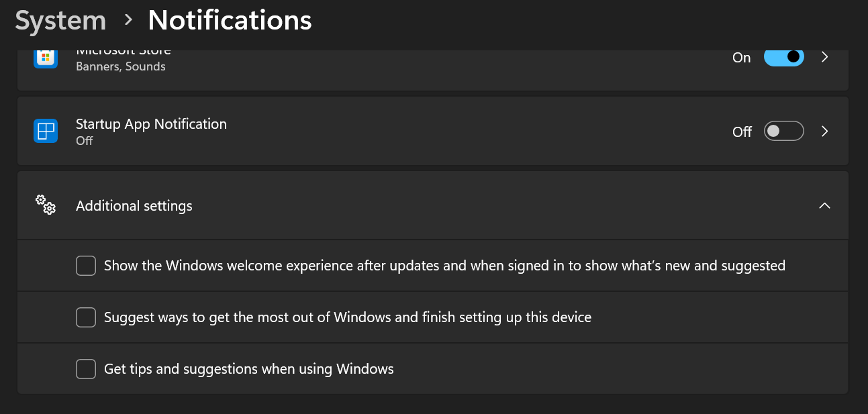Turn off the Microsoft Store notifications toggle
This screenshot has width=868, height=414.
click(783, 57)
